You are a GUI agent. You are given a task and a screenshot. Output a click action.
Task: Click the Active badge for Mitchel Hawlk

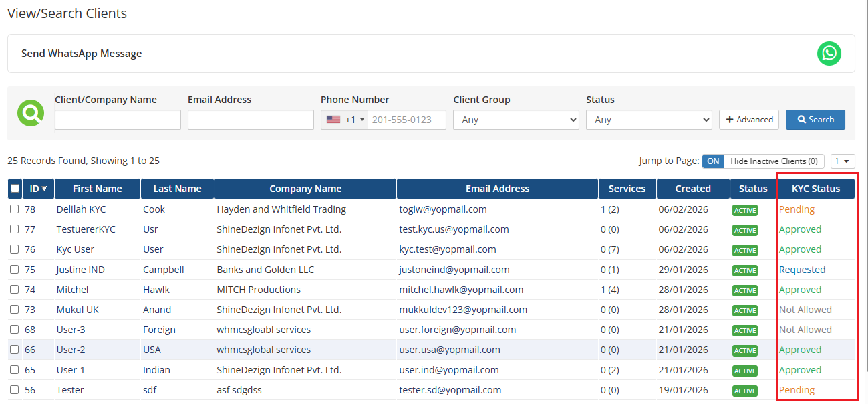(744, 290)
